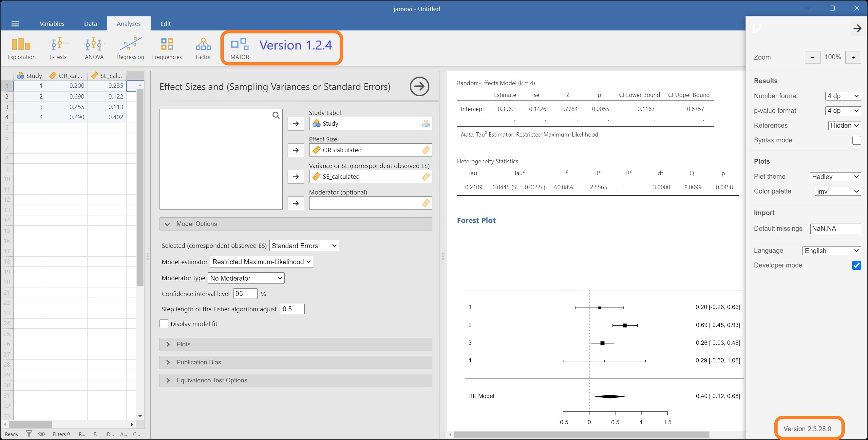Disable the Developer mode checkbox
This screenshot has width=868, height=440.
[x=856, y=265]
